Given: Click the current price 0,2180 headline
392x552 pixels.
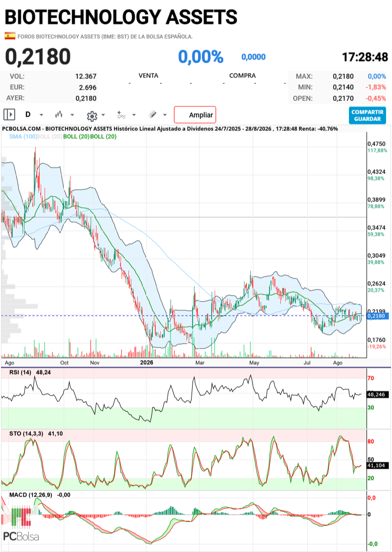Looking at the screenshot, I should click(x=38, y=57).
